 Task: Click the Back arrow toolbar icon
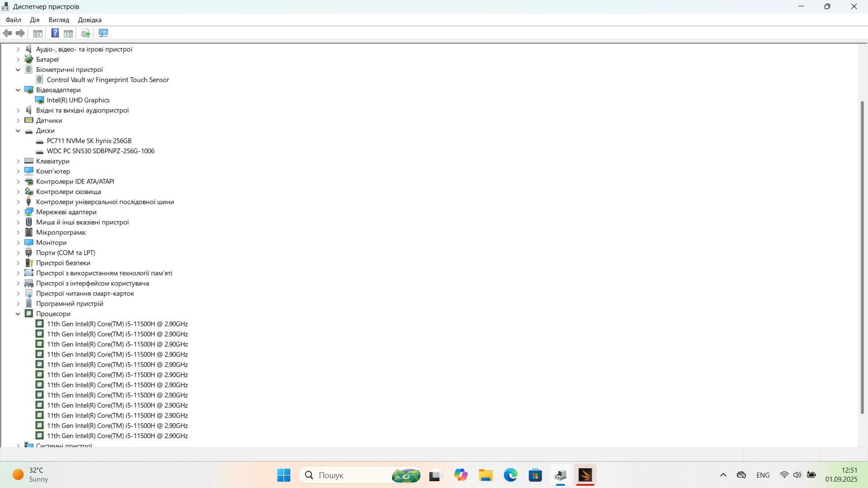point(8,33)
